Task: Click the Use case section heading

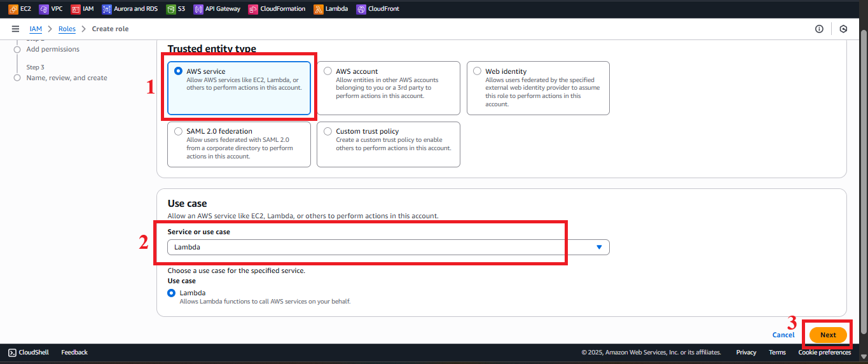Action: click(187, 203)
